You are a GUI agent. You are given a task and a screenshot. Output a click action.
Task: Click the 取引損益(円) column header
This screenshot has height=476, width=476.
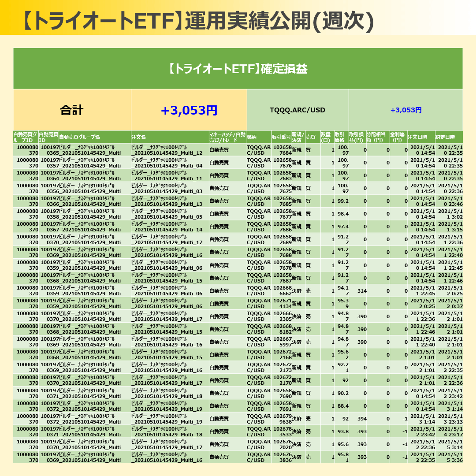[x=357, y=137]
